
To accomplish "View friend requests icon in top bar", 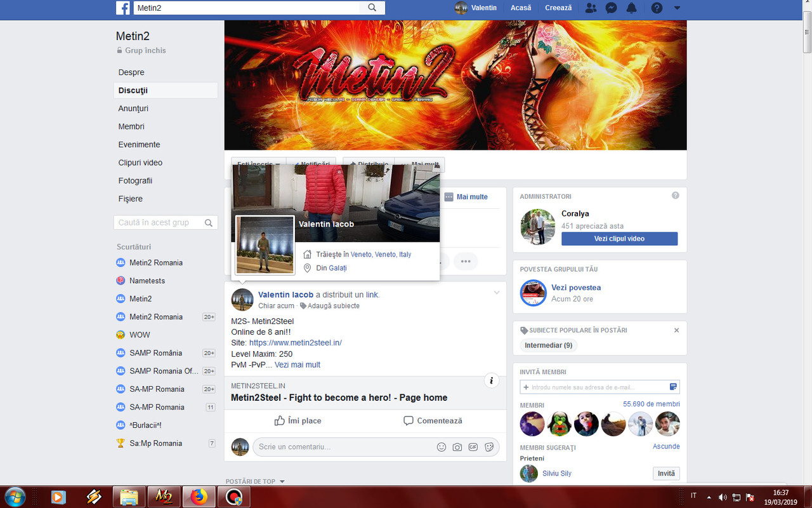I will pyautogui.click(x=591, y=8).
